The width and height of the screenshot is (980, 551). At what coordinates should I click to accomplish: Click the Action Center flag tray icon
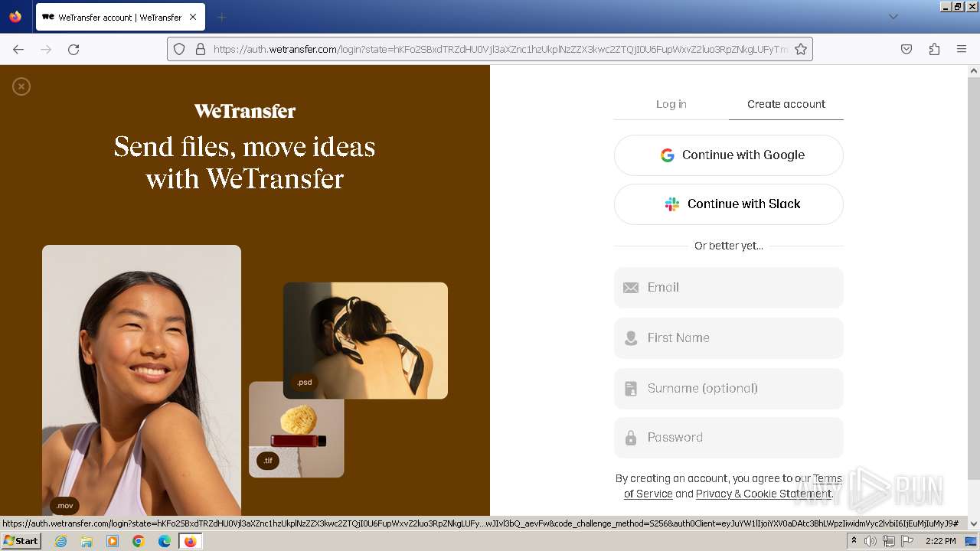[907, 541]
